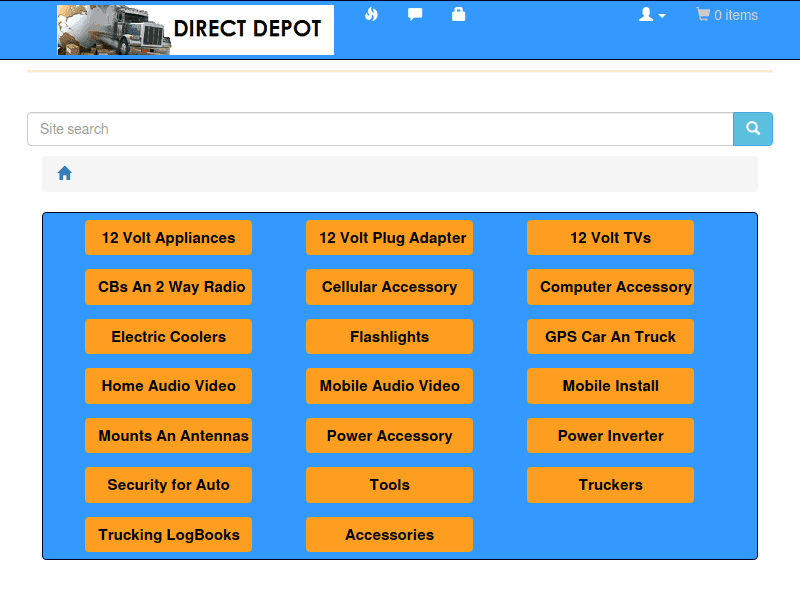The height and width of the screenshot is (600, 800).
Task: Open the chat messages icon
Action: (415, 15)
